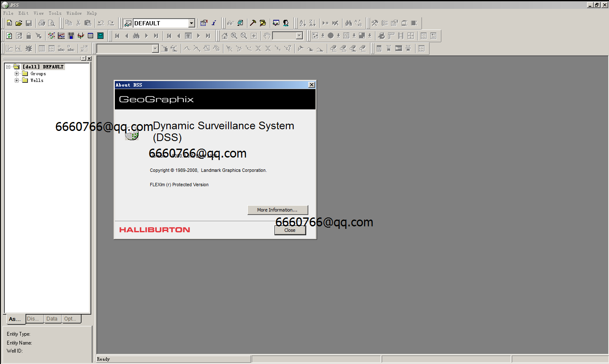Open the DEFAULT project dropdown

[191, 23]
